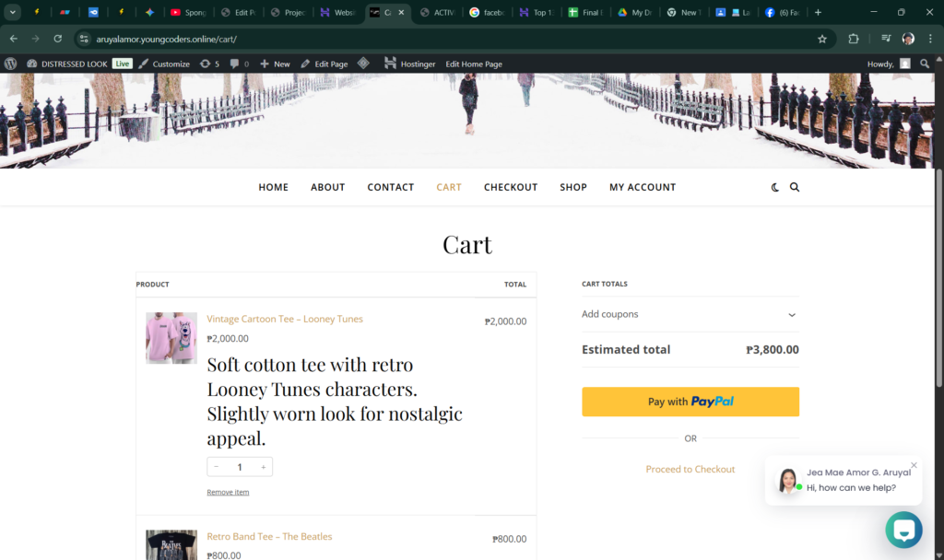Open the browser extensions puzzle icon
The height and width of the screenshot is (560, 944).
point(853,39)
